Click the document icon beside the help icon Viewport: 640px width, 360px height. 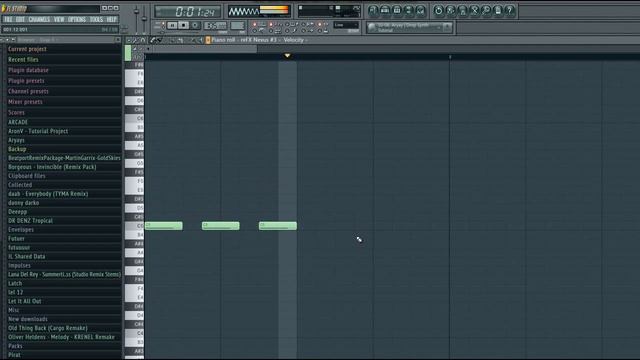pyautogui.click(x=498, y=10)
